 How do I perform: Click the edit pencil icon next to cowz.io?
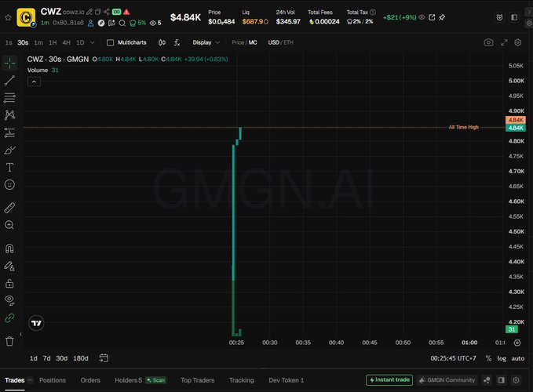tap(89, 12)
